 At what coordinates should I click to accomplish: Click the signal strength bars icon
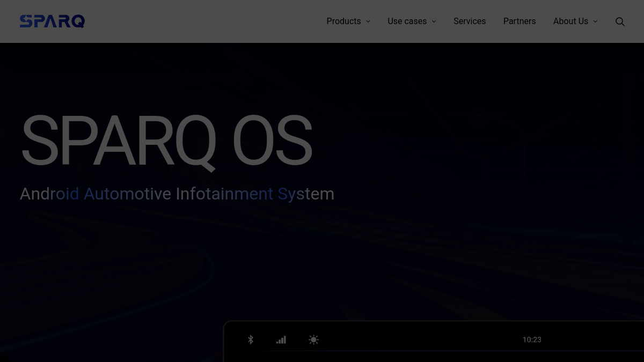point(281,339)
